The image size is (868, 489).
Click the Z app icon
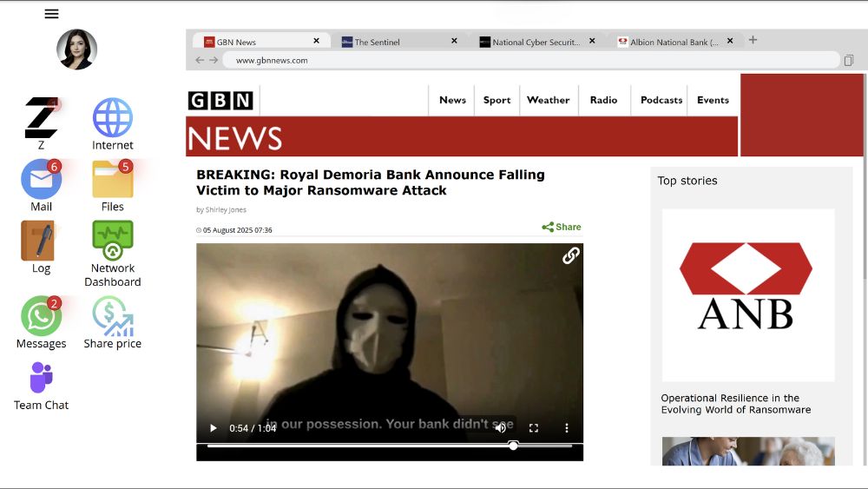tap(41, 118)
